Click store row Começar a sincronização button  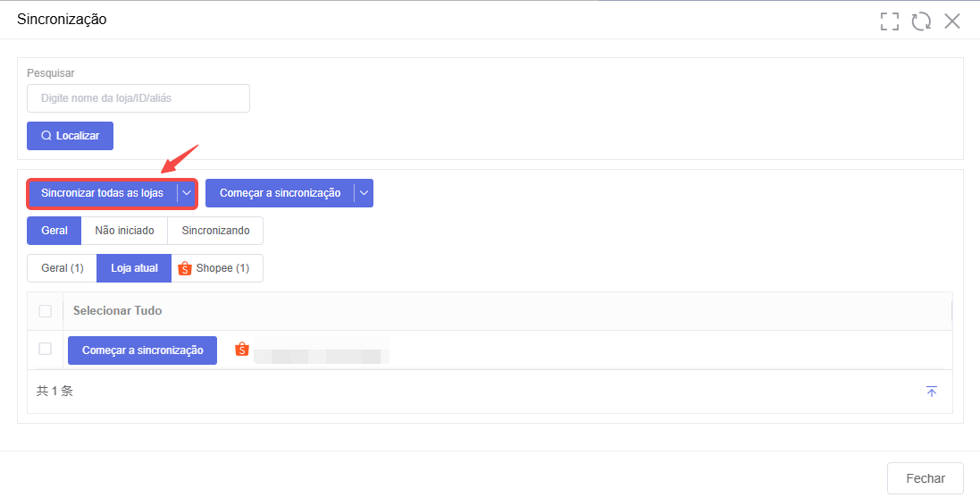(x=142, y=350)
